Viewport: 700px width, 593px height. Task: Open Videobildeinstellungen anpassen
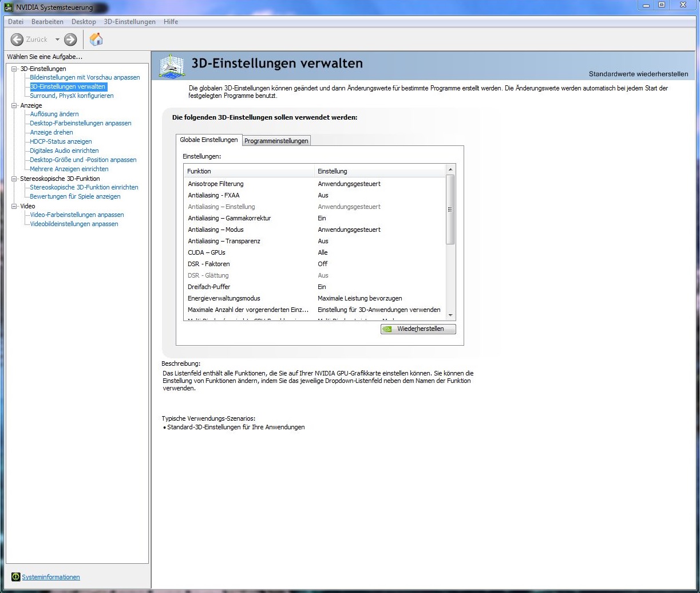click(x=74, y=224)
